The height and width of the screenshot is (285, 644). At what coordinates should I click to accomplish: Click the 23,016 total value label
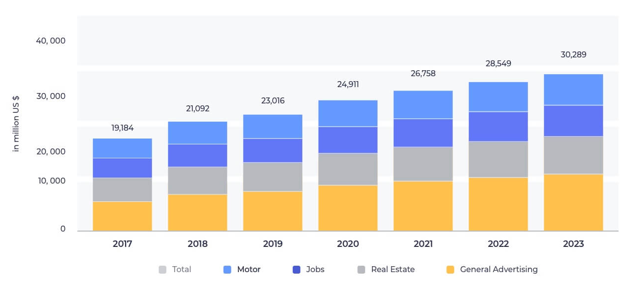[273, 101]
